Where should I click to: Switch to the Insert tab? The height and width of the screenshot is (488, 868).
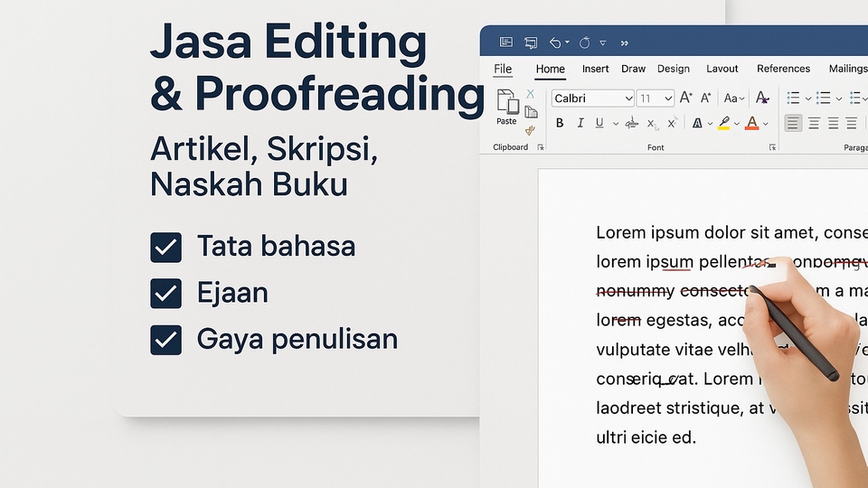coord(595,69)
